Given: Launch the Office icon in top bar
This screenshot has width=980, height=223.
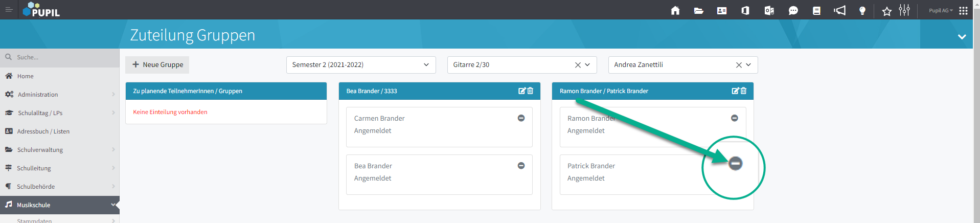Looking at the screenshot, I should [745, 10].
